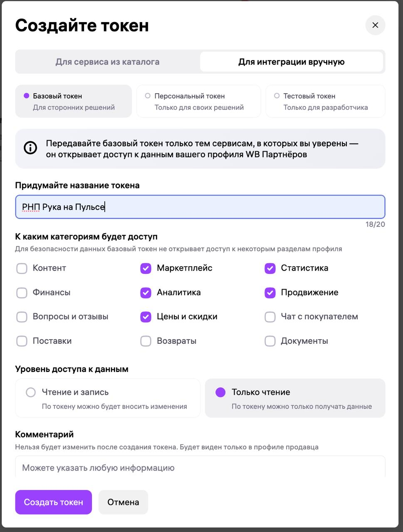
Task: Disable the Статистика checkbox
Action: tap(270, 268)
